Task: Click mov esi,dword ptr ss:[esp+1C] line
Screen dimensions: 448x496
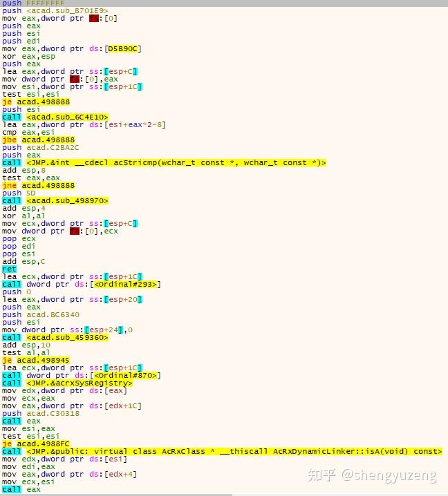Action: tap(72, 86)
